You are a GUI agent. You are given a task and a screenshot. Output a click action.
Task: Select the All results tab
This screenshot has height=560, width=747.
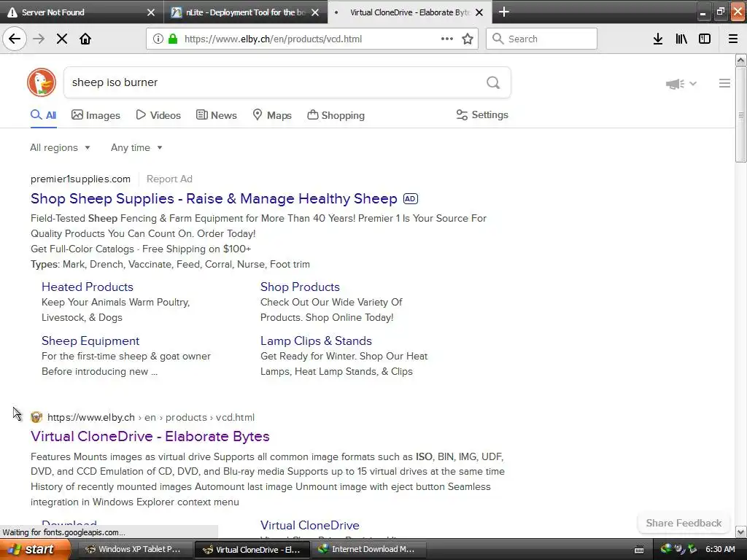[x=43, y=115]
